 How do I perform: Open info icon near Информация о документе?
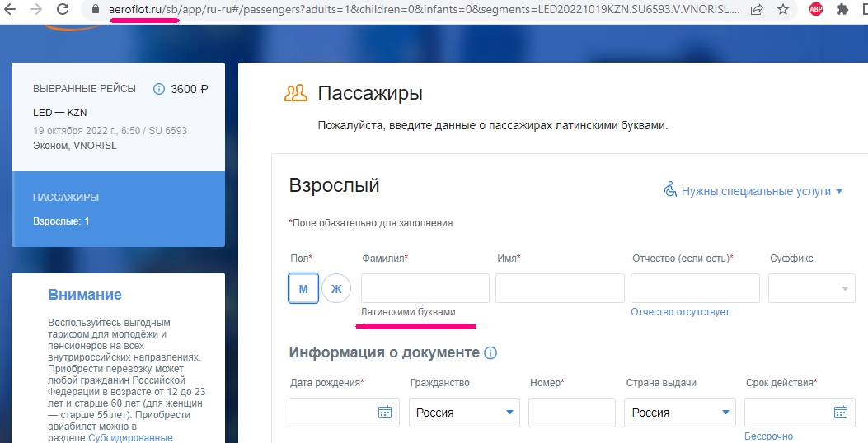click(490, 353)
